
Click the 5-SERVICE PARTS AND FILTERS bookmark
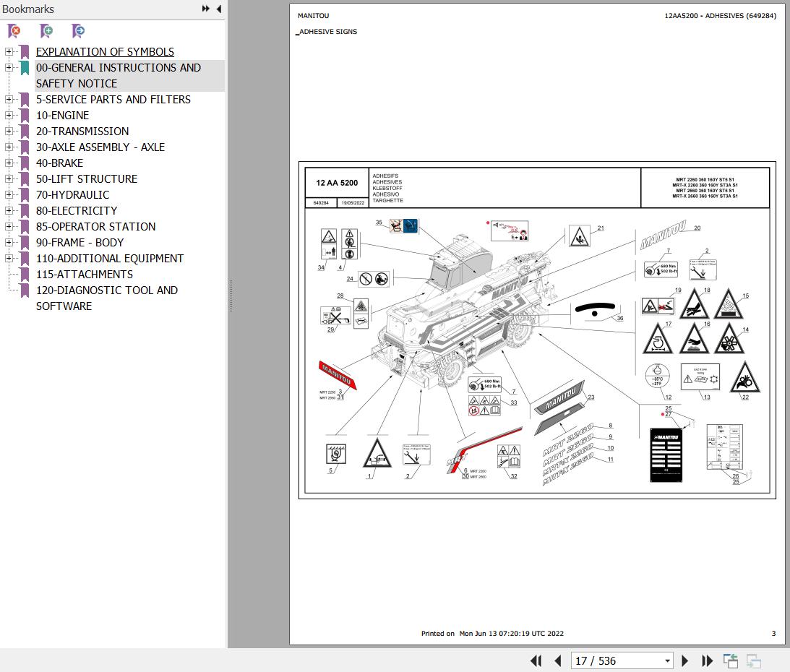[x=113, y=100]
